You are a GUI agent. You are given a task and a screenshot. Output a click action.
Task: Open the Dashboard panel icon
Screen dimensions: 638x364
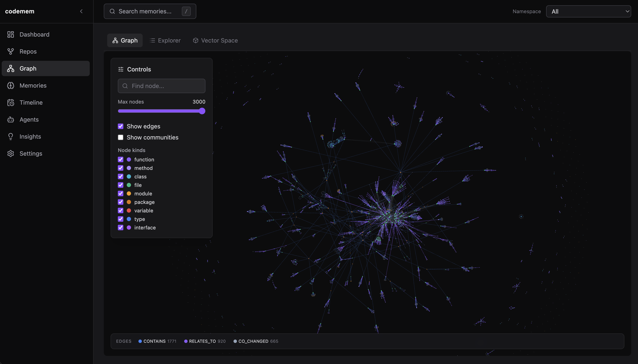pos(10,34)
